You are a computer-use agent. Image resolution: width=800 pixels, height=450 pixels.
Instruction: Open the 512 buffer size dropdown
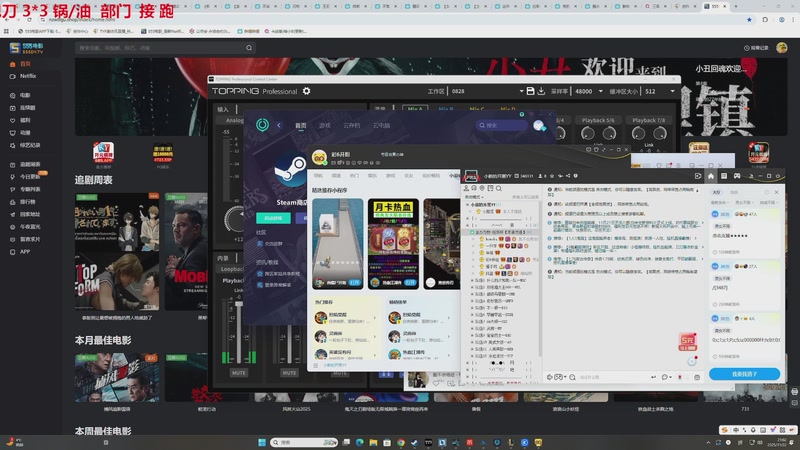click(672, 91)
